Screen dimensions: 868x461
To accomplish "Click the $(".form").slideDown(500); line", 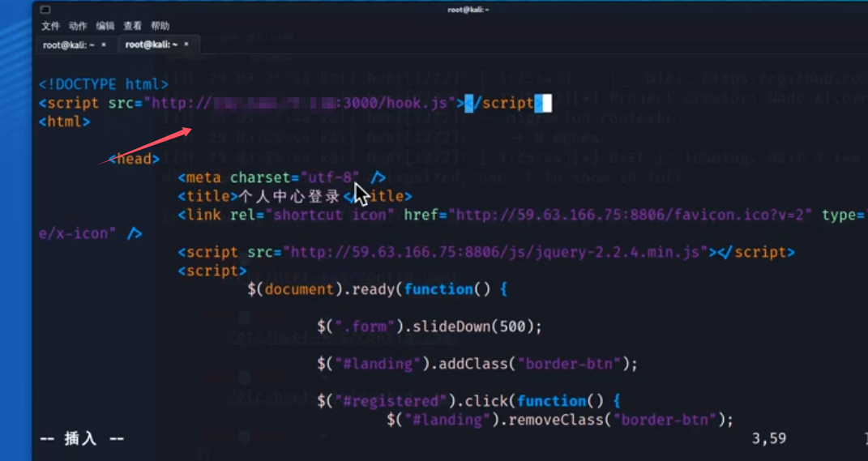I will [430, 327].
